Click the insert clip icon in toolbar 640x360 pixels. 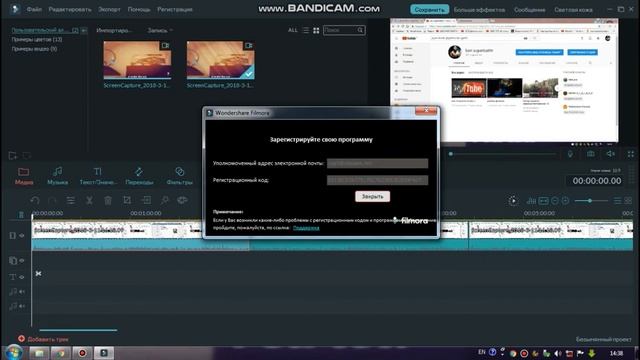146,200
